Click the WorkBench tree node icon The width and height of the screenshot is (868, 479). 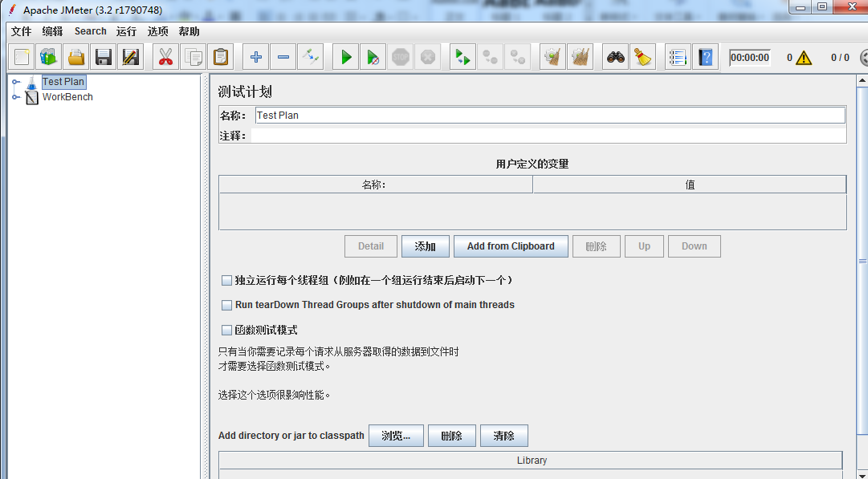(x=32, y=97)
